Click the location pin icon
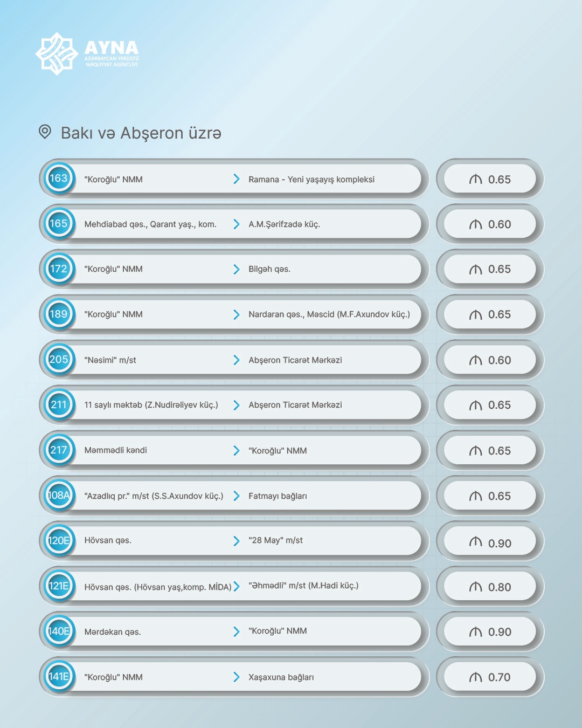The width and height of the screenshot is (582, 728). pyautogui.click(x=45, y=132)
